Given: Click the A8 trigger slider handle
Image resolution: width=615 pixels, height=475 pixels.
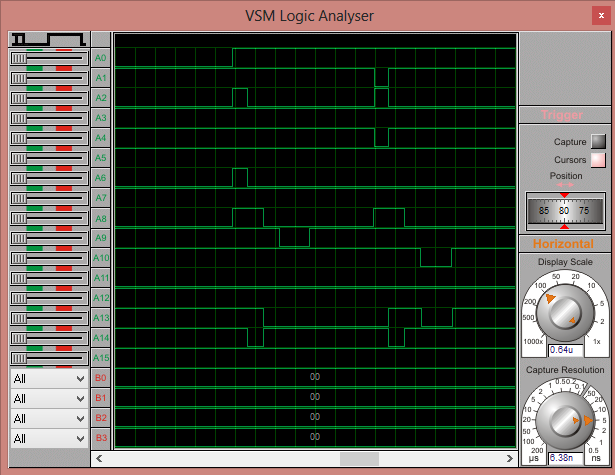Looking at the screenshot, I should click(19, 218).
